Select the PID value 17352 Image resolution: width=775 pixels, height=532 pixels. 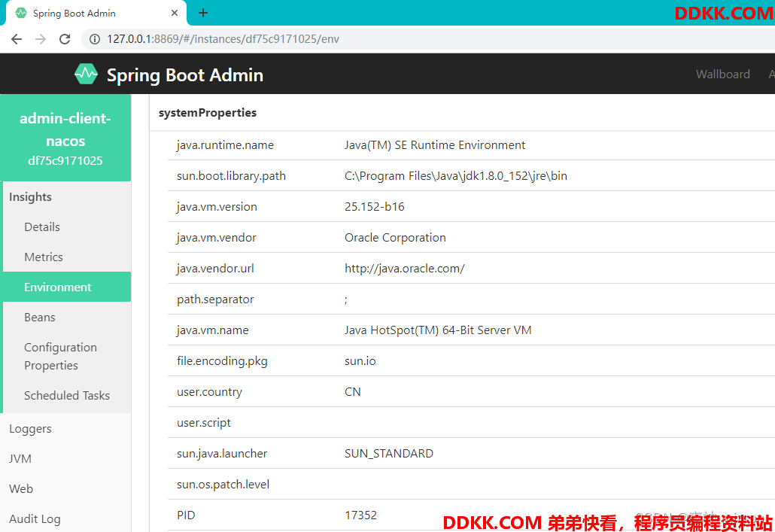[360, 515]
